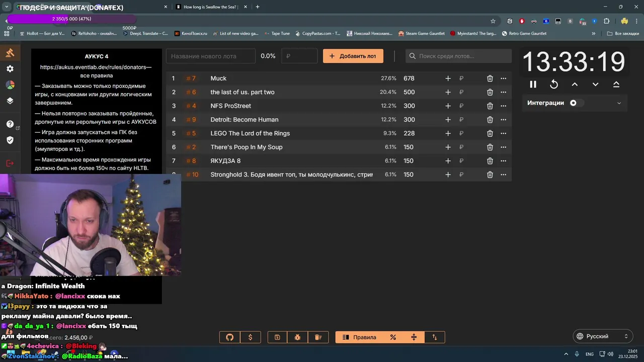Open the pie chart wheel icon in sidebar
Screen dimensions: 644x362
point(10,84)
